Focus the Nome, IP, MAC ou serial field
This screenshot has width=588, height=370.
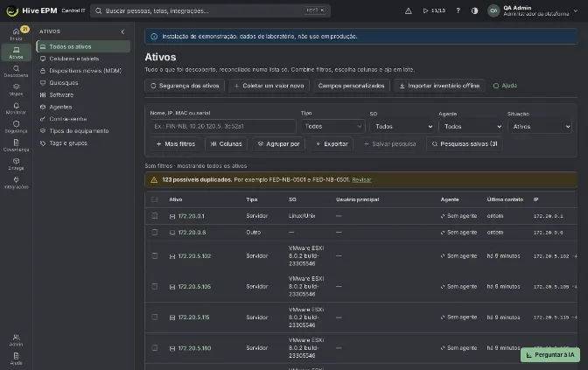223,126
